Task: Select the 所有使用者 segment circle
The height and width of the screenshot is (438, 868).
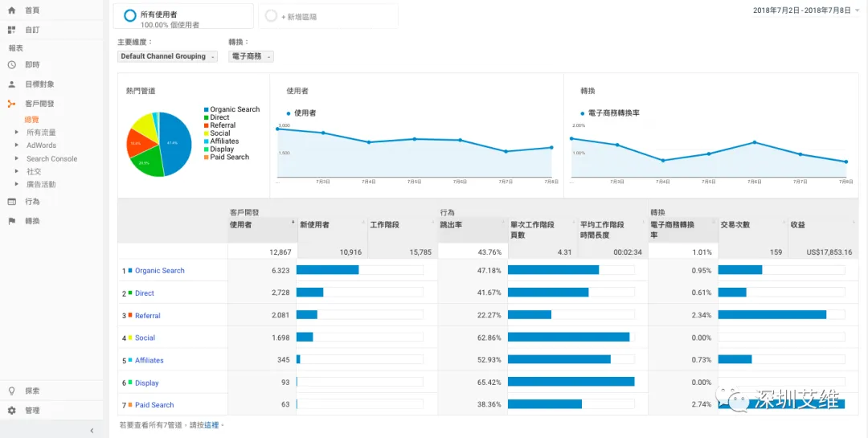Action: click(x=130, y=16)
